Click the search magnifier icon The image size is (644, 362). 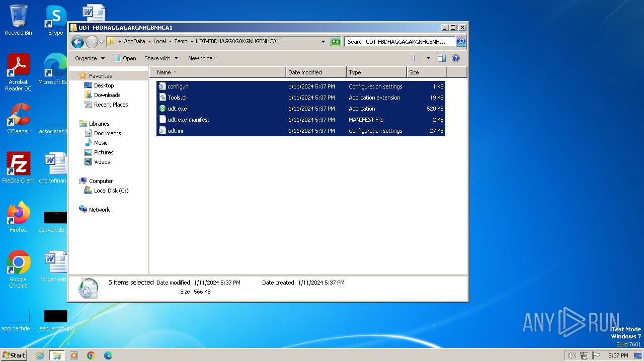[x=461, y=42]
